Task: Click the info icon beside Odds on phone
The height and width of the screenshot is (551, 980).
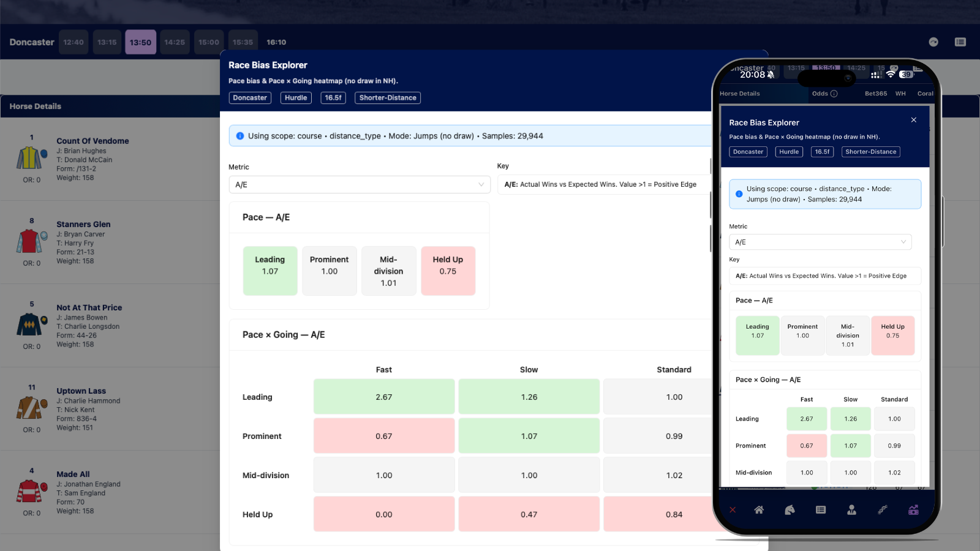Action: tap(833, 94)
